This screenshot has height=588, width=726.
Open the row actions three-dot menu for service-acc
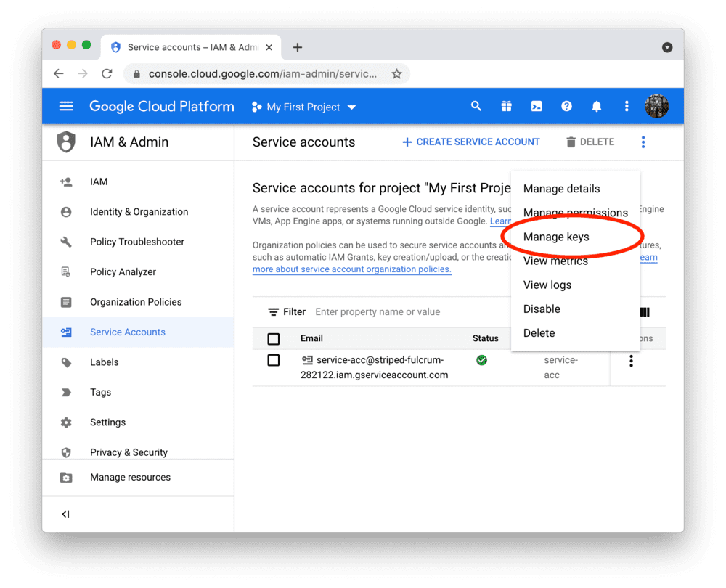click(x=631, y=361)
